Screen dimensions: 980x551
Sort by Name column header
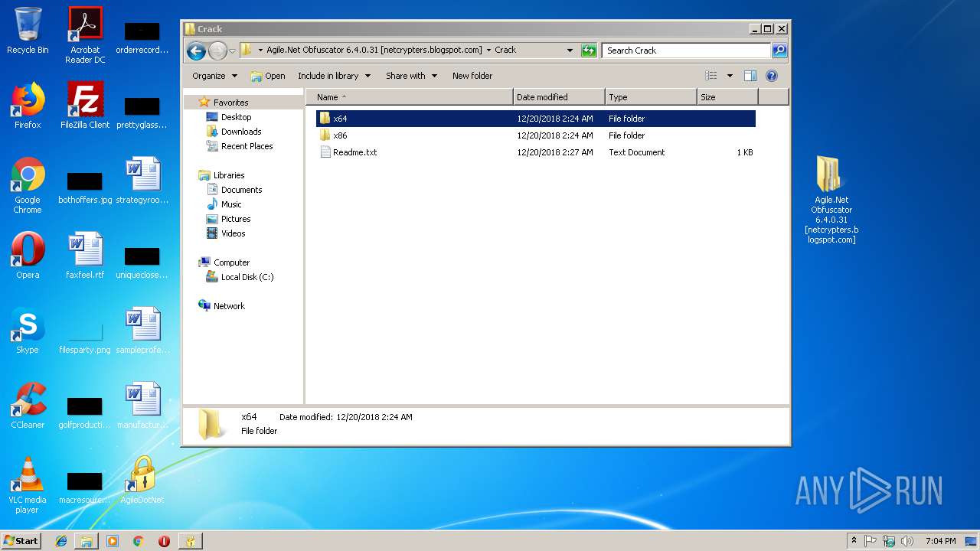[410, 97]
